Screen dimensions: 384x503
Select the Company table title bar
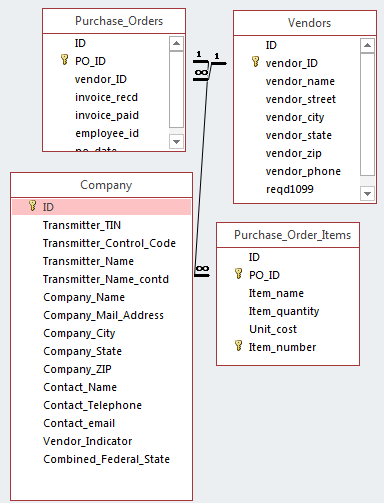pos(101,185)
